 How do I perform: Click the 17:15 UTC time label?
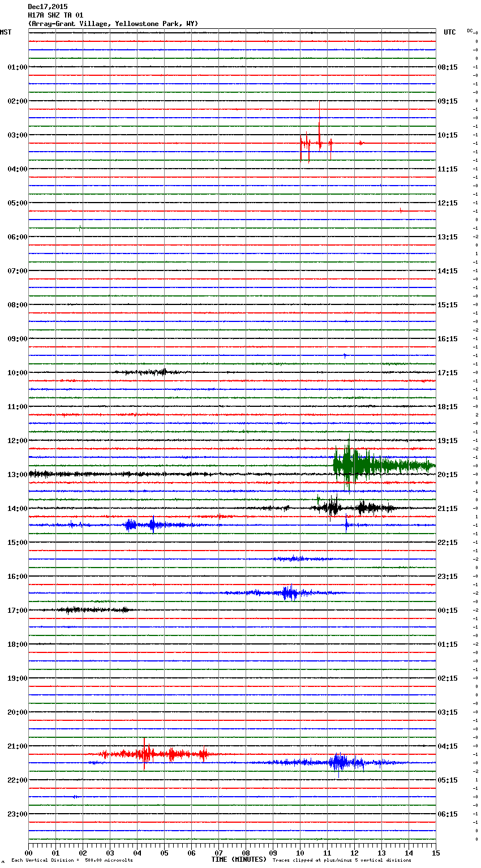point(448,373)
